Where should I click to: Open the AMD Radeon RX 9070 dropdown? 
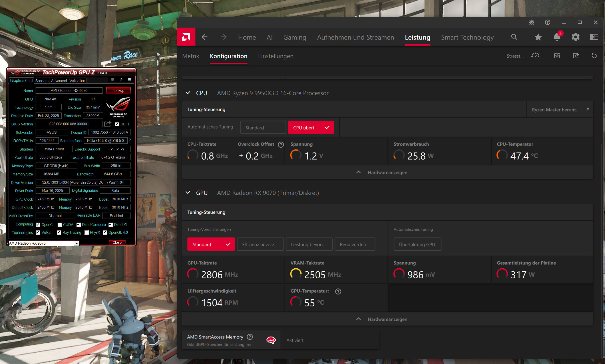pos(77,243)
